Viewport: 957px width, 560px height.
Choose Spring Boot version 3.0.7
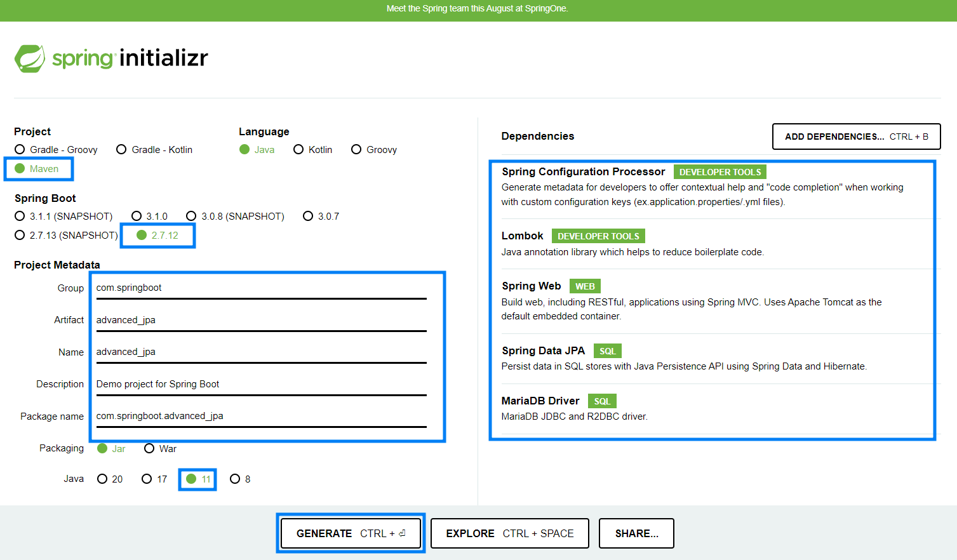pyautogui.click(x=321, y=217)
